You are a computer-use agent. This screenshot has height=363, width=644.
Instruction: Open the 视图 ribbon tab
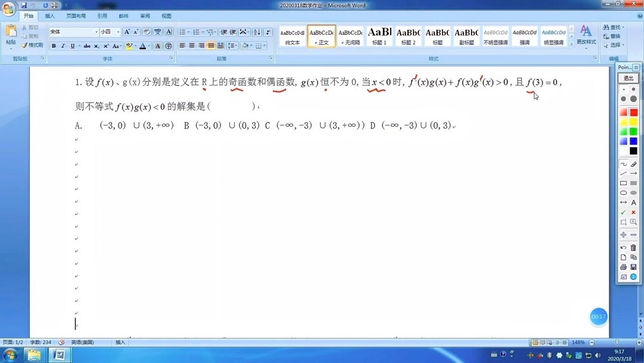pos(166,16)
